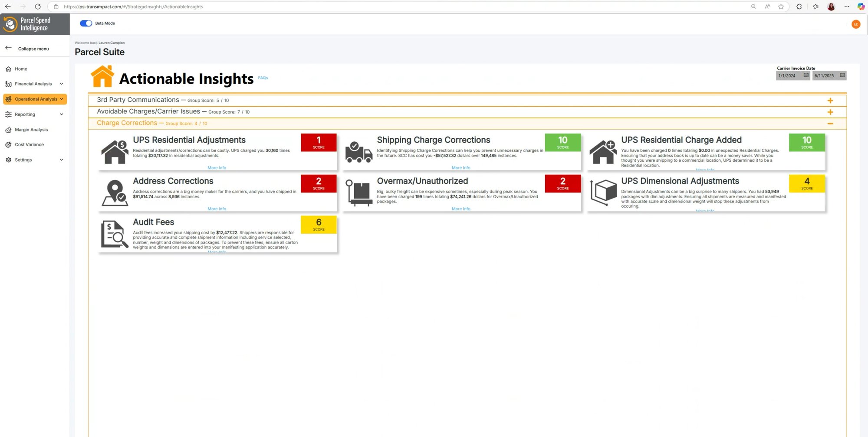Click the 6/11/2025 end date field
Viewport: 868px width, 437px height.
click(x=829, y=75)
